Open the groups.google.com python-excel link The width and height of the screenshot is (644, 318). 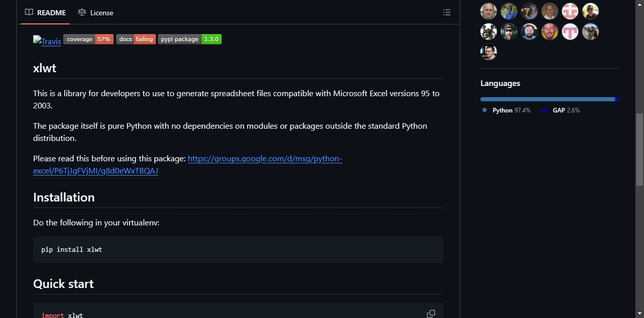pos(187,164)
